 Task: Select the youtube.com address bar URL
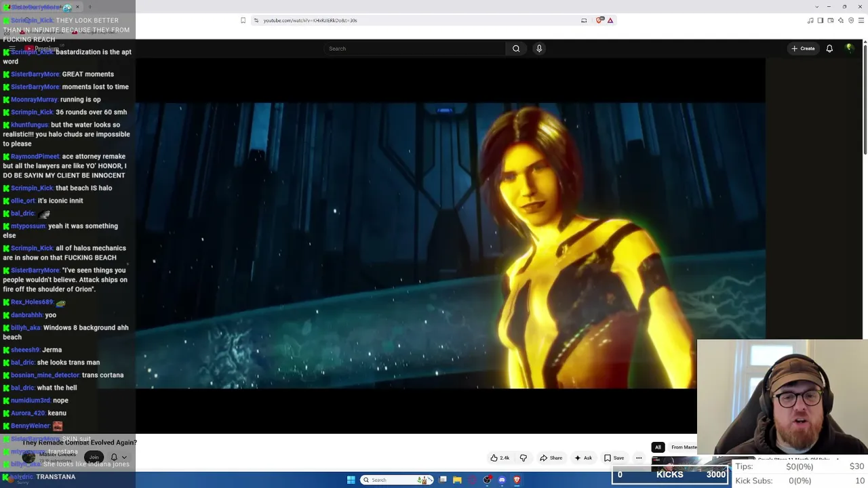[310, 20]
